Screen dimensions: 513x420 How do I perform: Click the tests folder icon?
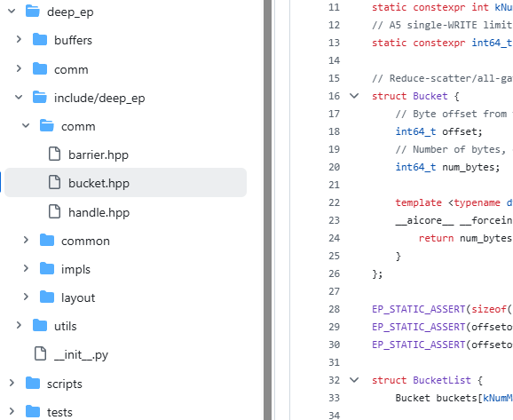coord(33,411)
